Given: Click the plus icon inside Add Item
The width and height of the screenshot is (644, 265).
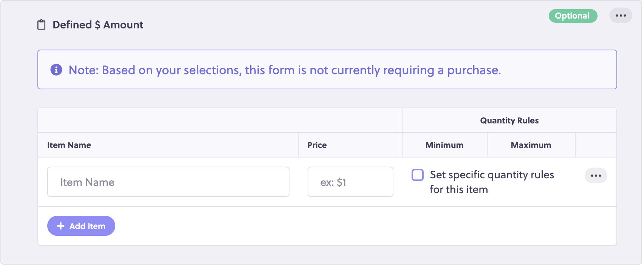Looking at the screenshot, I should pos(60,226).
